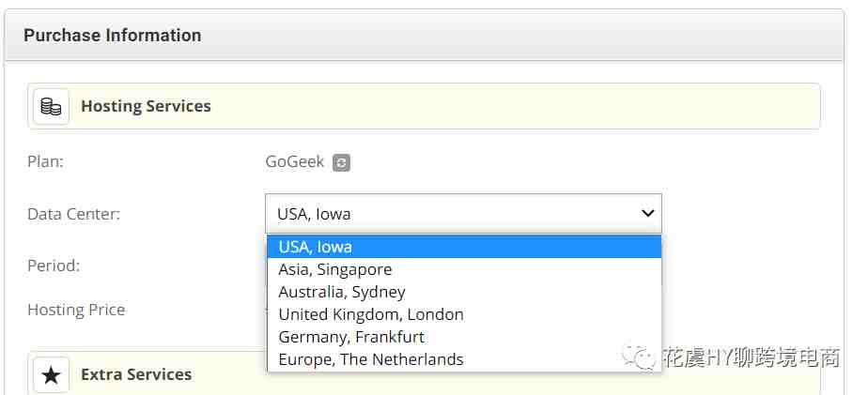Open the Data Center combo box showing USA, Iowa
868x395 pixels.
pyautogui.click(x=463, y=214)
